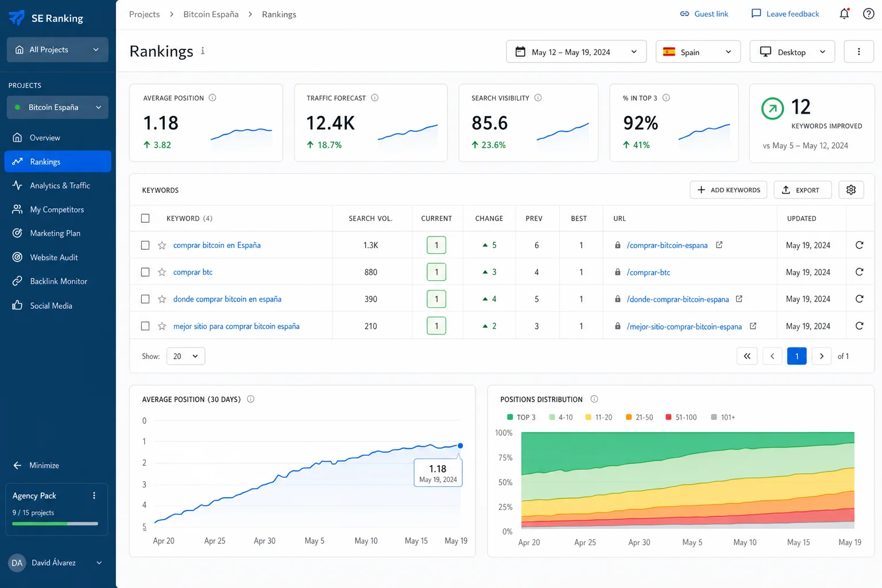Go to My Competitors
Screen dimensions: 882x588
pos(57,210)
